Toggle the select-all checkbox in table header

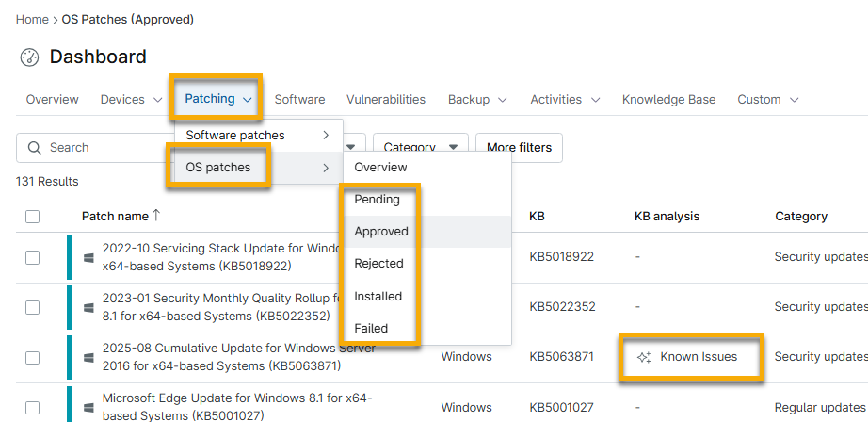33,217
